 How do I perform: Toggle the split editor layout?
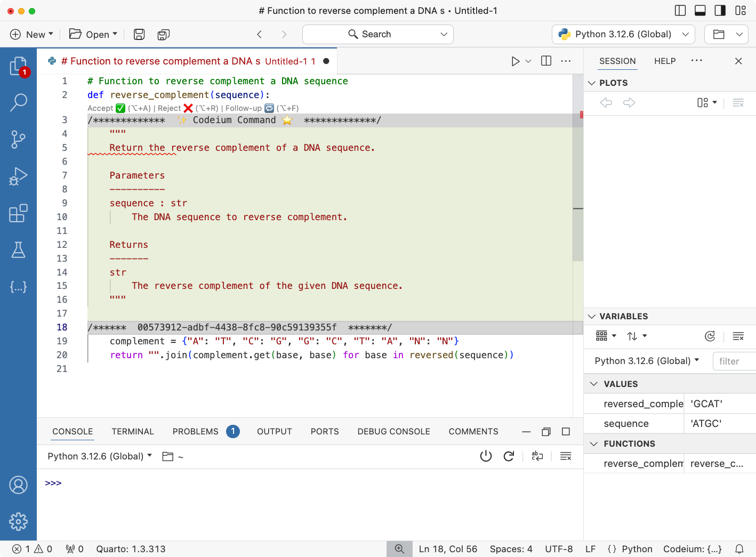point(546,61)
